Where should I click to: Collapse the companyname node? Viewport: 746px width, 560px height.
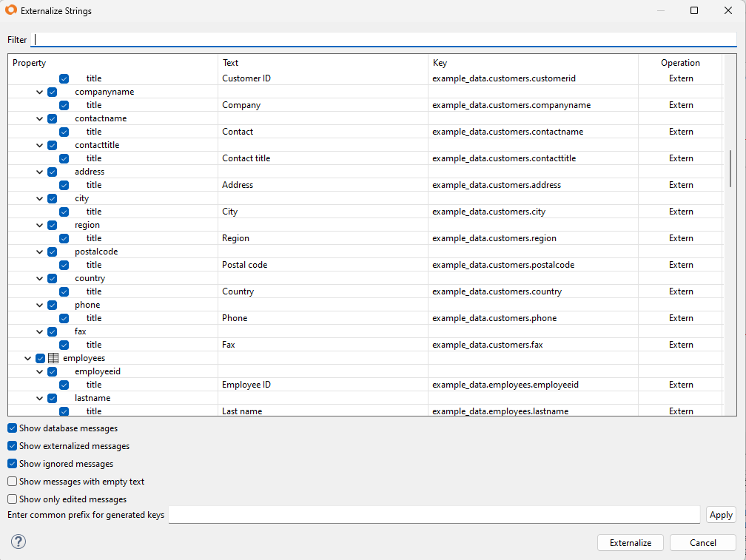click(39, 92)
